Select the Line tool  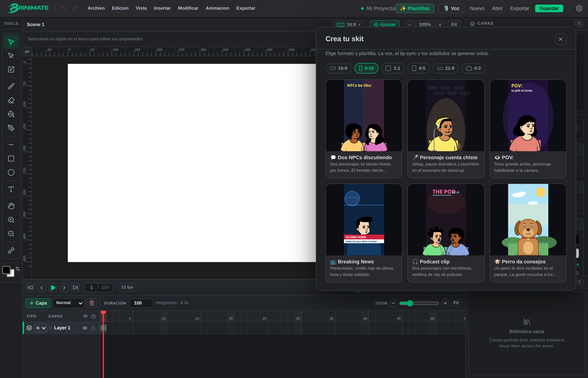pyautogui.click(x=11, y=144)
